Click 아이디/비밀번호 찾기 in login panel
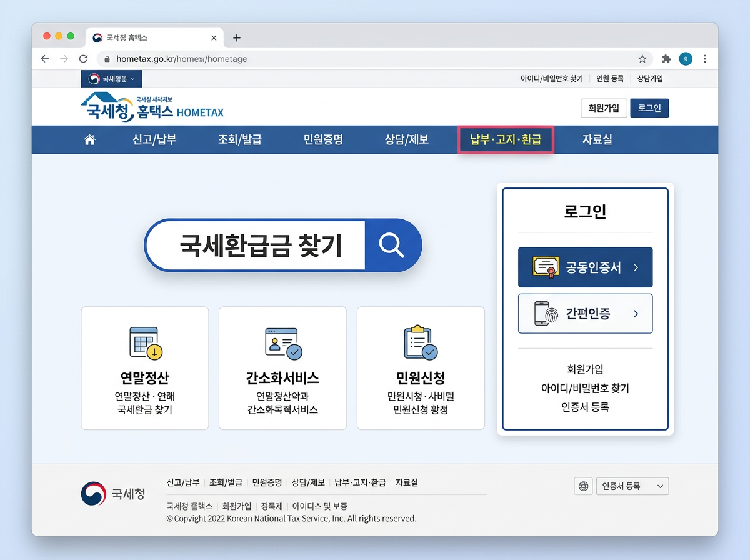Image resolution: width=750 pixels, height=560 pixels. tap(585, 388)
